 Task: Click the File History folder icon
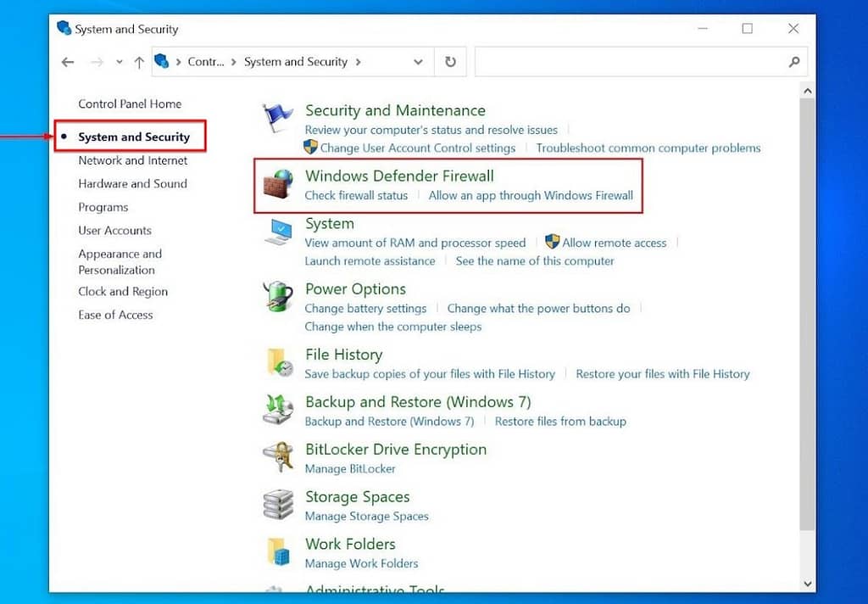pyautogui.click(x=280, y=362)
